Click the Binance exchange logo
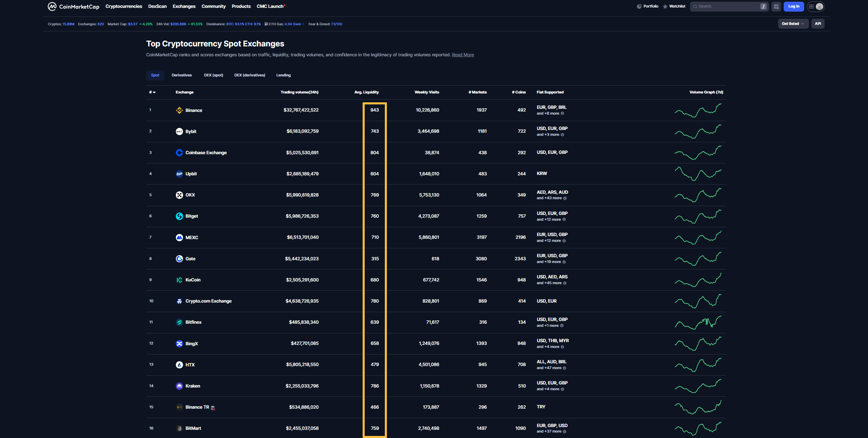The image size is (868, 438). (x=179, y=110)
